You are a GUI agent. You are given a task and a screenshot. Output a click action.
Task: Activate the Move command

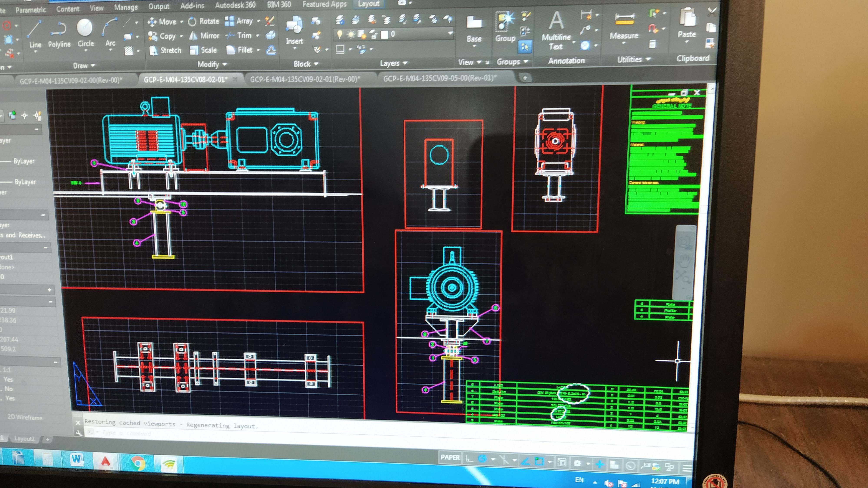[x=162, y=22]
